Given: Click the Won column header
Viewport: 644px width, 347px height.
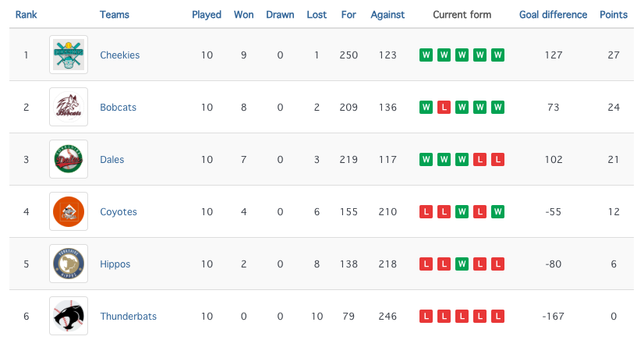Looking at the screenshot, I should click(243, 14).
